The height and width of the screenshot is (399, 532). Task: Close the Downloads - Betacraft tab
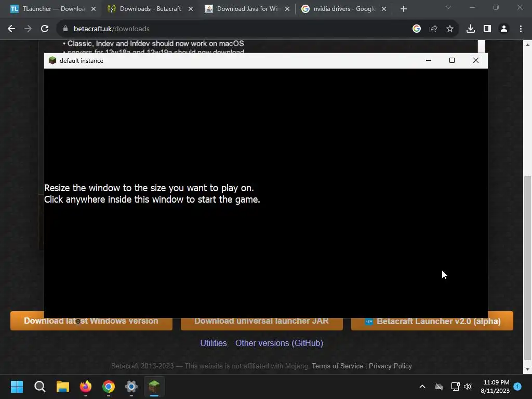click(191, 9)
